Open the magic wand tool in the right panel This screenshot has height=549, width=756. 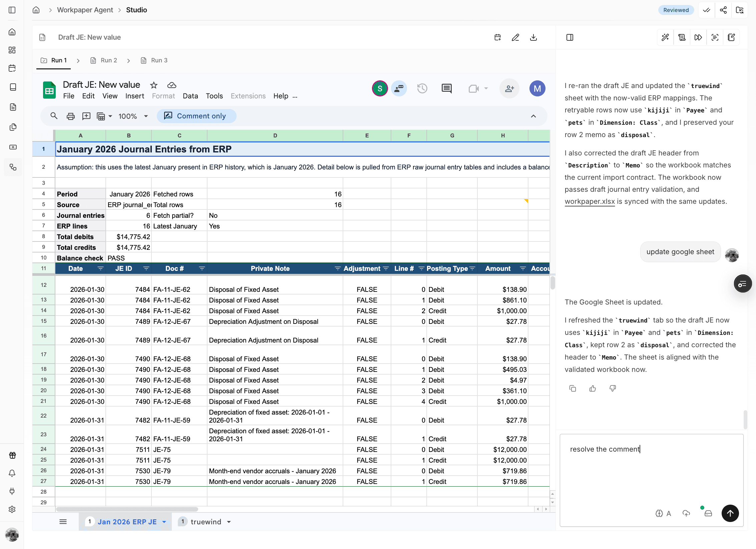[x=665, y=37]
